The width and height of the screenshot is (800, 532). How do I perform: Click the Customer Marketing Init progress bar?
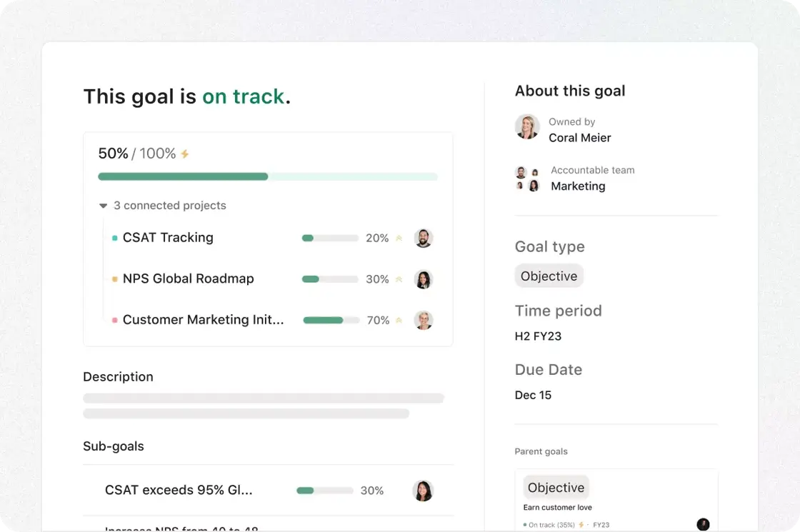coord(331,321)
